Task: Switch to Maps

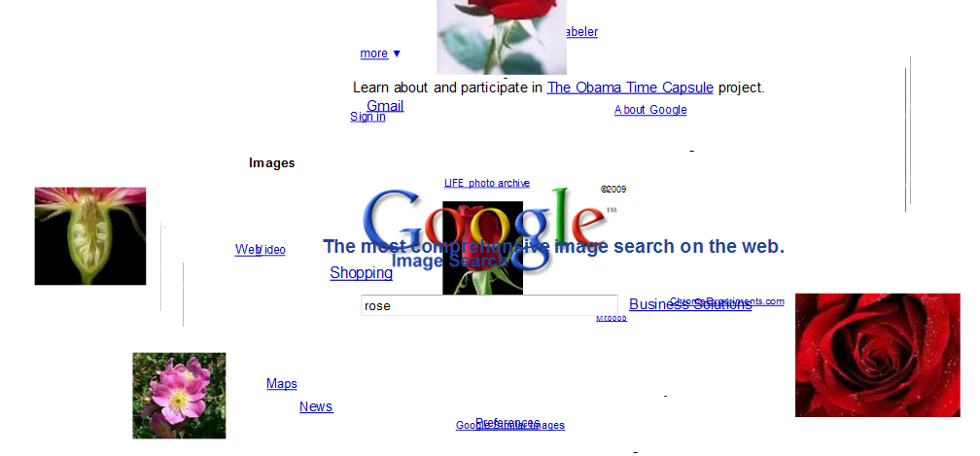Action: click(281, 383)
